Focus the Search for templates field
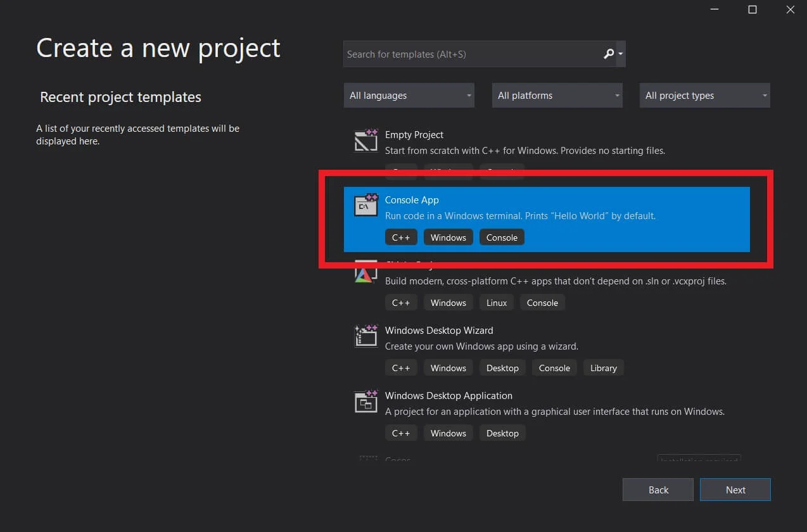The height and width of the screenshot is (532, 807). coord(472,54)
